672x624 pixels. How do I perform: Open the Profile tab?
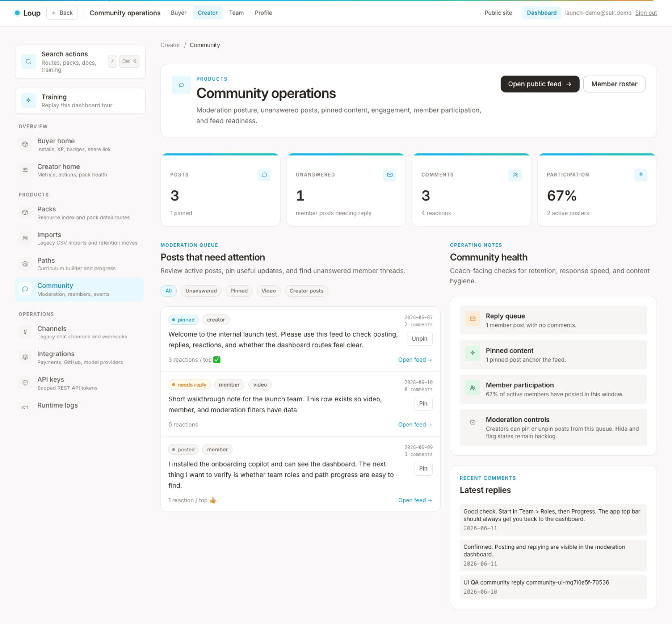264,13
